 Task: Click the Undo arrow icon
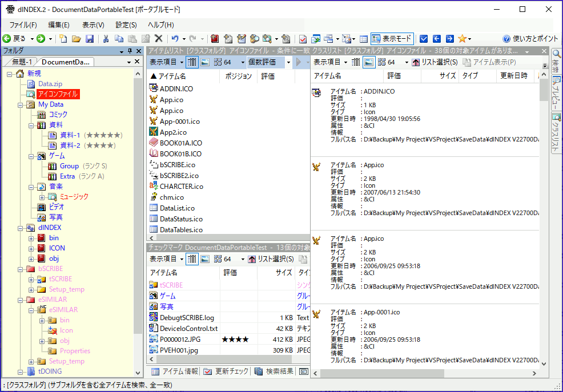coord(175,39)
